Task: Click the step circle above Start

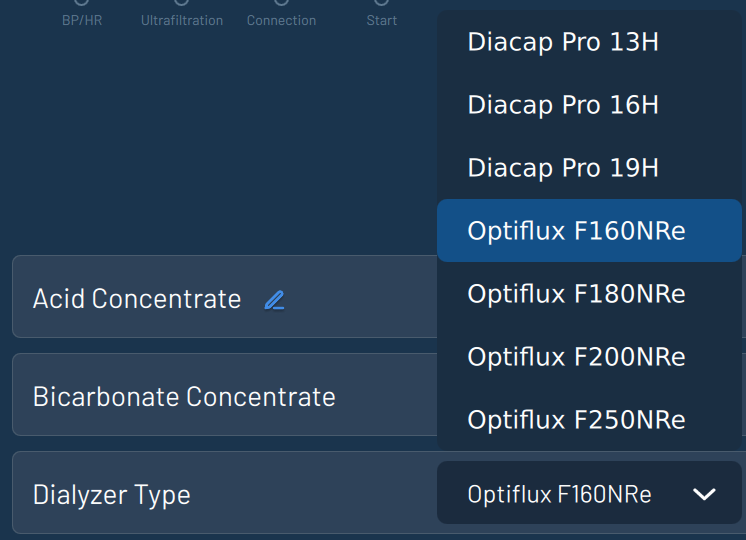Action: [x=382, y=2]
